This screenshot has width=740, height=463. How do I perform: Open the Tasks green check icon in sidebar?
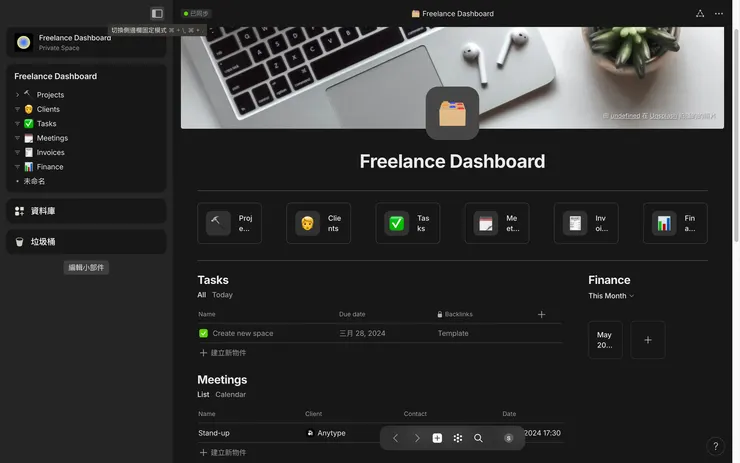click(29, 124)
